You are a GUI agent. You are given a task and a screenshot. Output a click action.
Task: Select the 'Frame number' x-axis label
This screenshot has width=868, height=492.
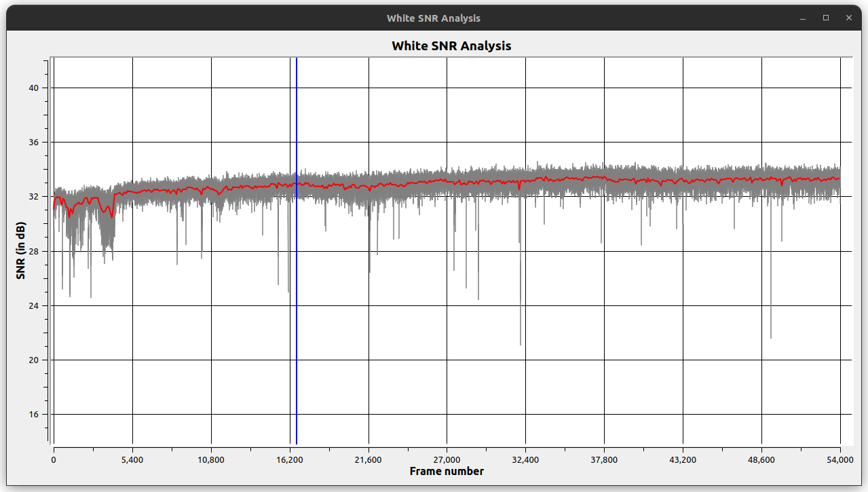click(x=447, y=471)
